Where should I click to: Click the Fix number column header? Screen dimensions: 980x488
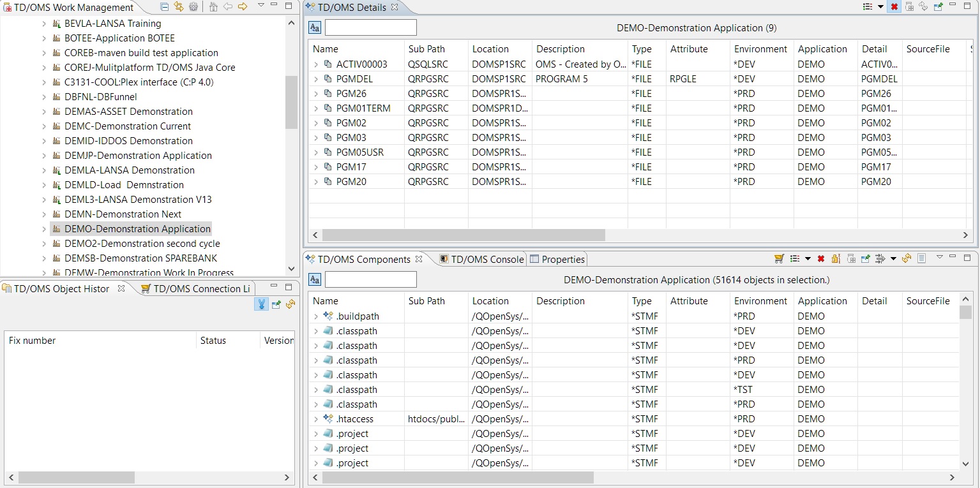[x=32, y=341]
